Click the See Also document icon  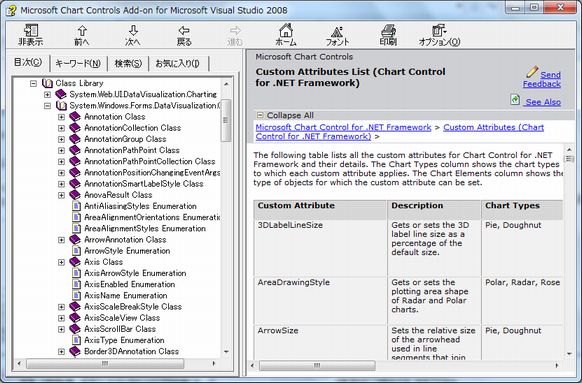(x=515, y=99)
